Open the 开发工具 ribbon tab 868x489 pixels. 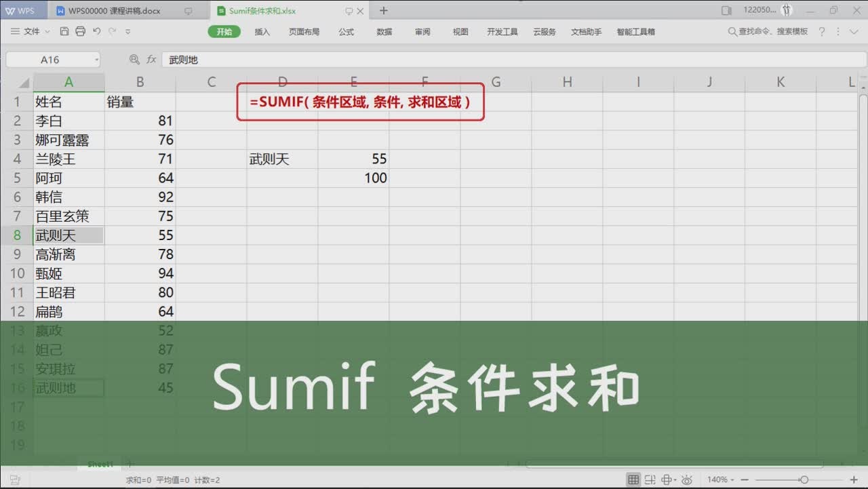[502, 32]
